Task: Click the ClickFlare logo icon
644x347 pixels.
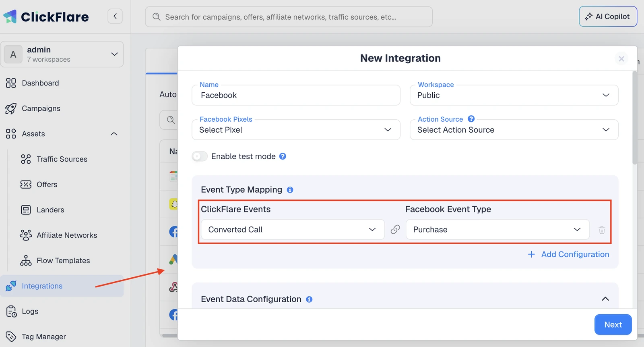Action: [10, 17]
